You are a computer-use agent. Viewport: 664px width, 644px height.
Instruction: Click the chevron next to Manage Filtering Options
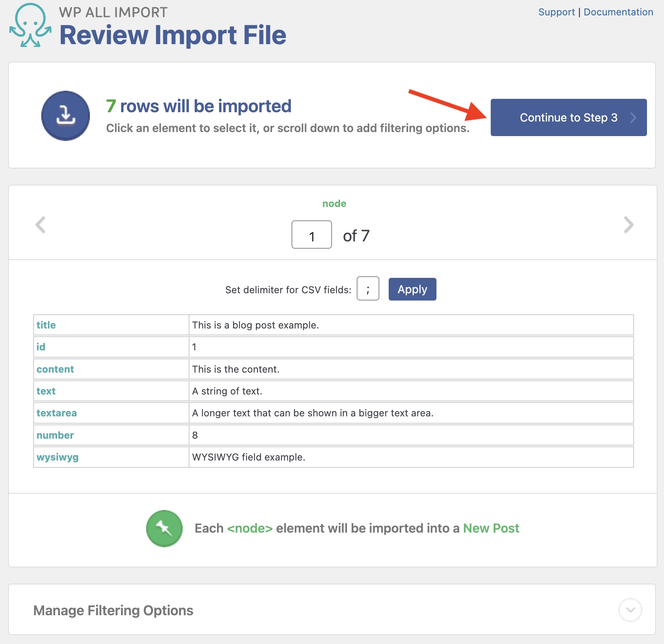(x=630, y=610)
